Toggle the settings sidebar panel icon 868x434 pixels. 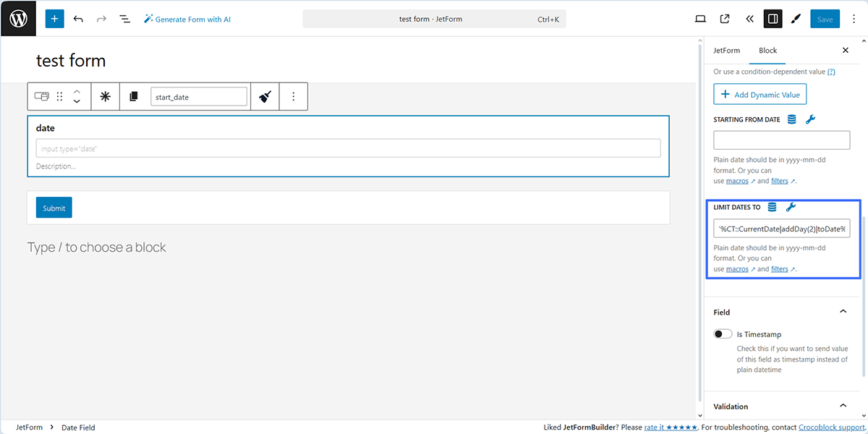pyautogui.click(x=773, y=19)
